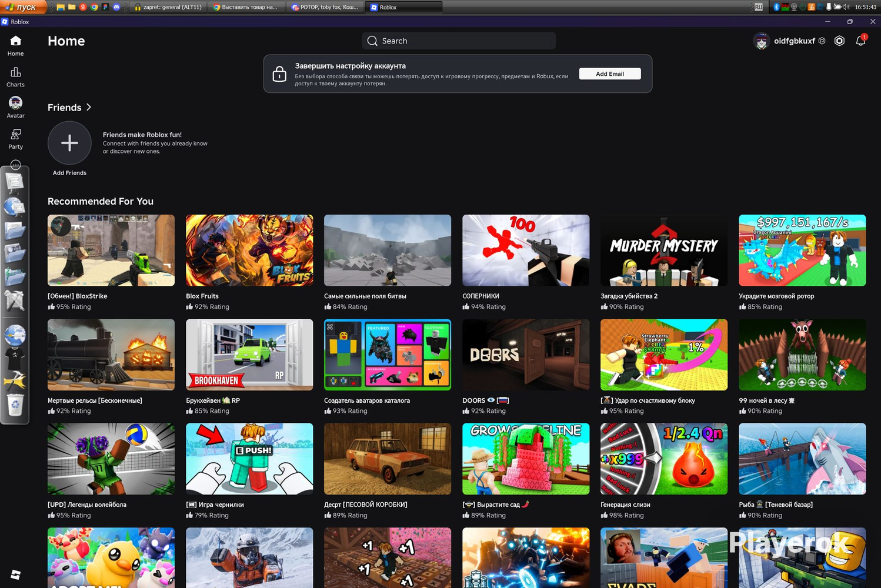
Task: Click the Add Email button
Action: 610,73
